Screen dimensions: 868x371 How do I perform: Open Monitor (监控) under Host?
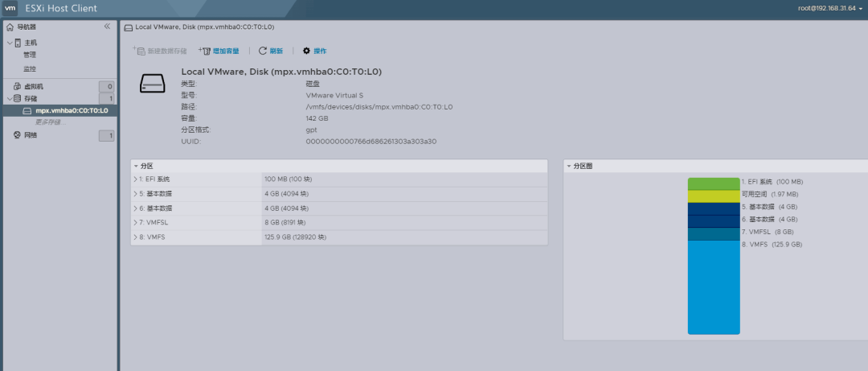30,68
